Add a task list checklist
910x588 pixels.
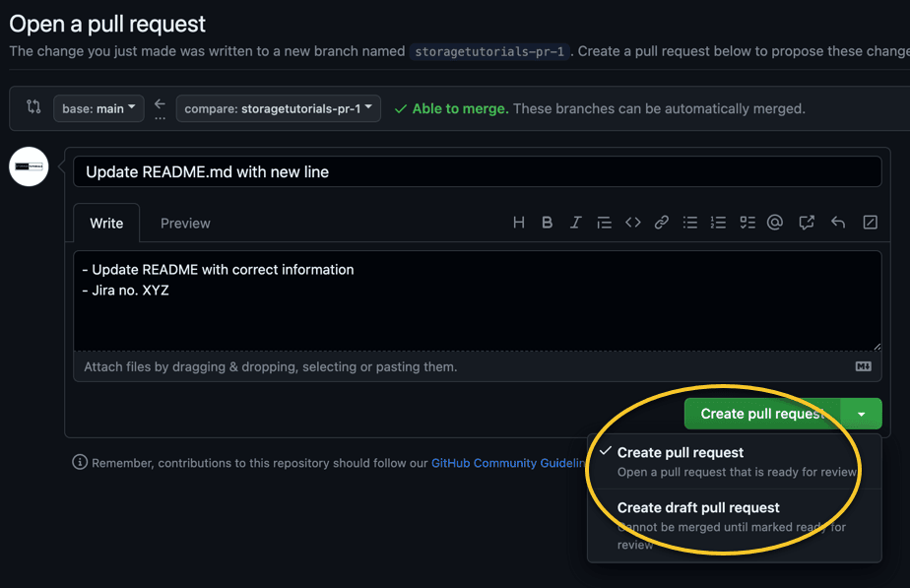pos(747,223)
